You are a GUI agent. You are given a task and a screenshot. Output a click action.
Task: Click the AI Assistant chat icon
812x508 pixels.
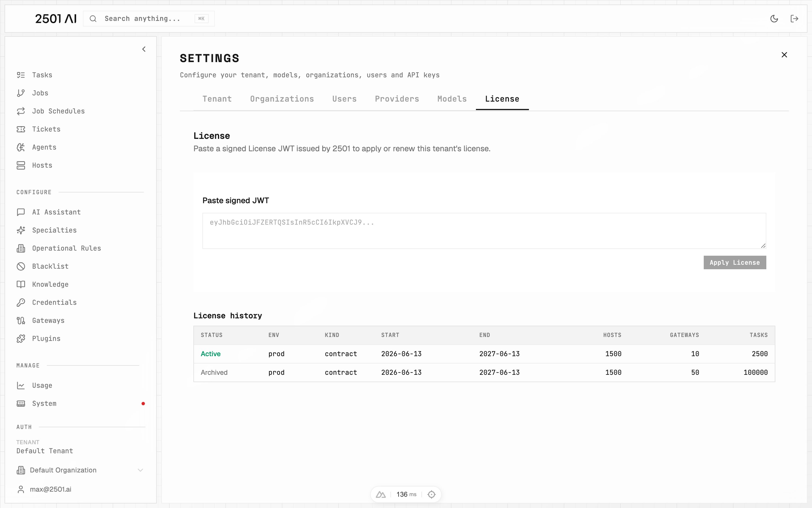point(21,212)
